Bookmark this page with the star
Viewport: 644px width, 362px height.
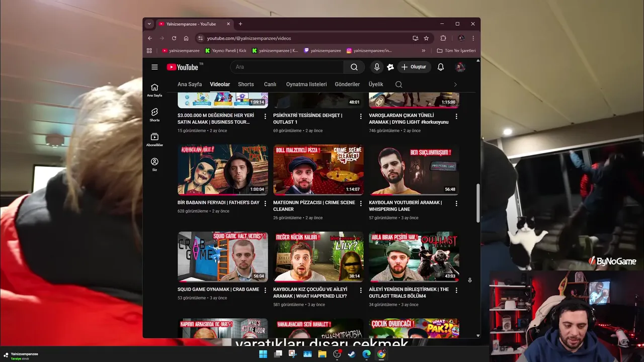[x=426, y=38]
